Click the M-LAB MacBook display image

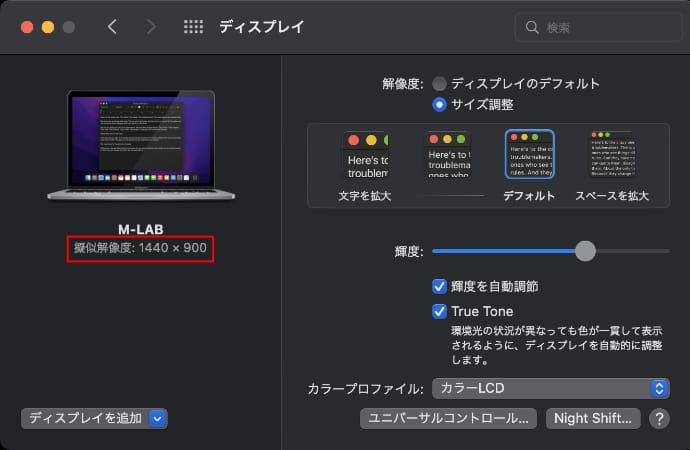141,145
